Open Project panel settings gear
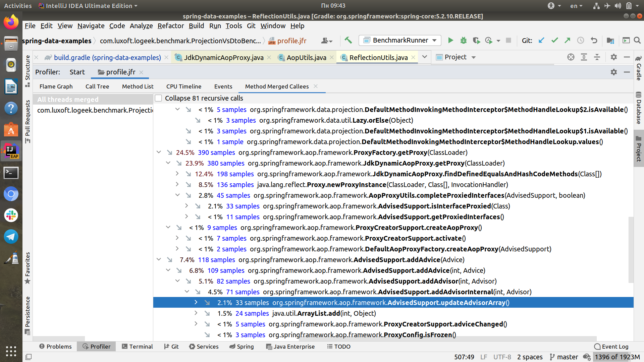This screenshot has width=644, height=362. point(613,57)
